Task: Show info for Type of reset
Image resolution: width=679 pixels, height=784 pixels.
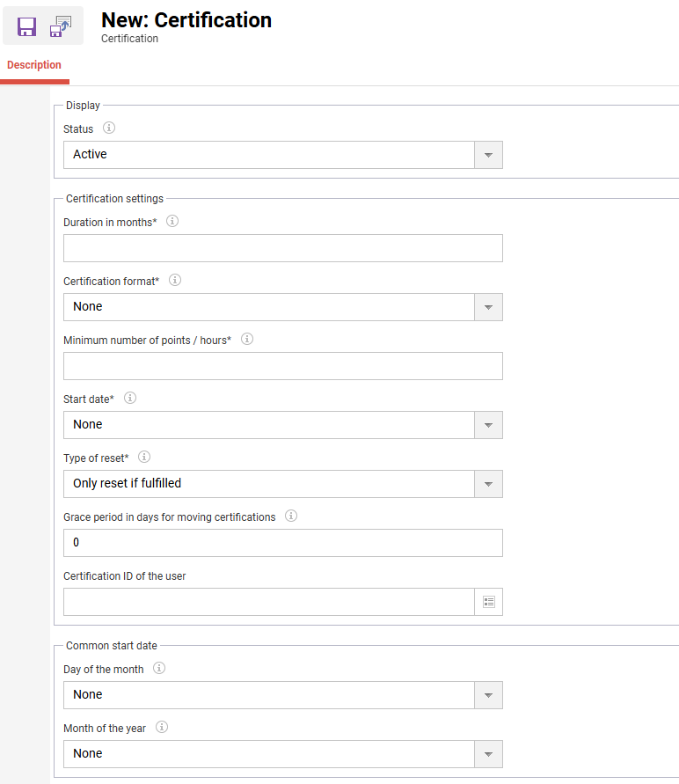Action: (x=144, y=457)
